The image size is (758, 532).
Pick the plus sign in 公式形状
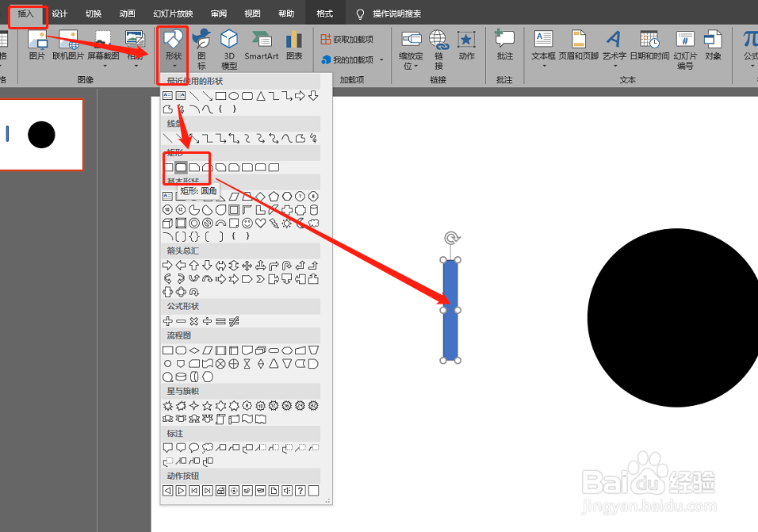pos(167,321)
